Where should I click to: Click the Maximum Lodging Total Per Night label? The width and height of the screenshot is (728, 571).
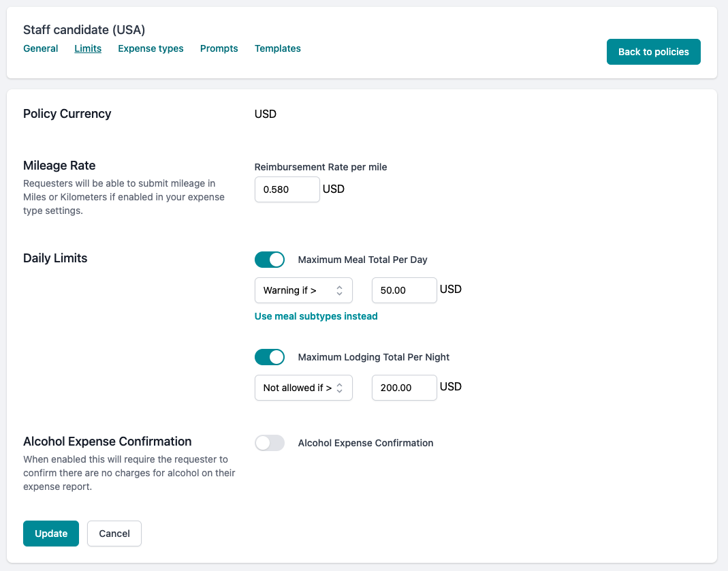[x=374, y=357]
